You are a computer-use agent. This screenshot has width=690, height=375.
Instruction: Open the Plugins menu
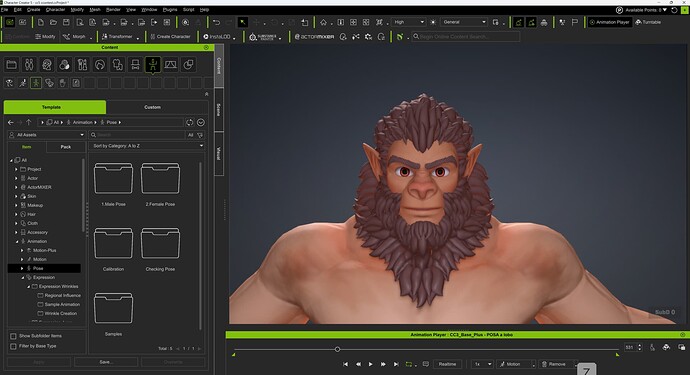pos(170,9)
